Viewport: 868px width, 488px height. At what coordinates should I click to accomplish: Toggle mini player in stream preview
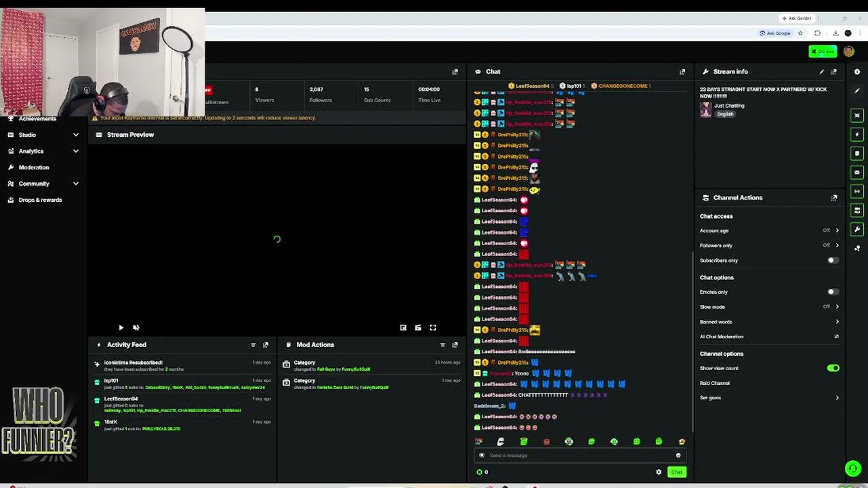(403, 328)
